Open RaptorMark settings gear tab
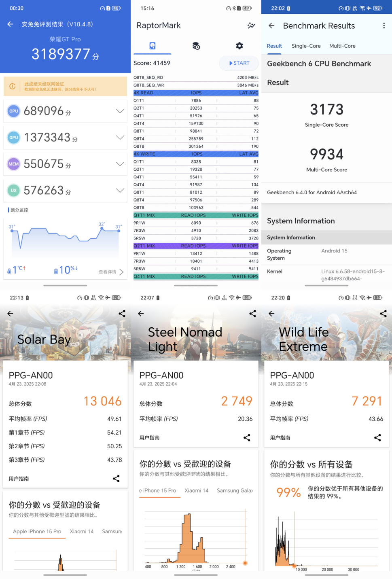Image resolution: width=392 pixels, height=579 pixels. (x=239, y=46)
